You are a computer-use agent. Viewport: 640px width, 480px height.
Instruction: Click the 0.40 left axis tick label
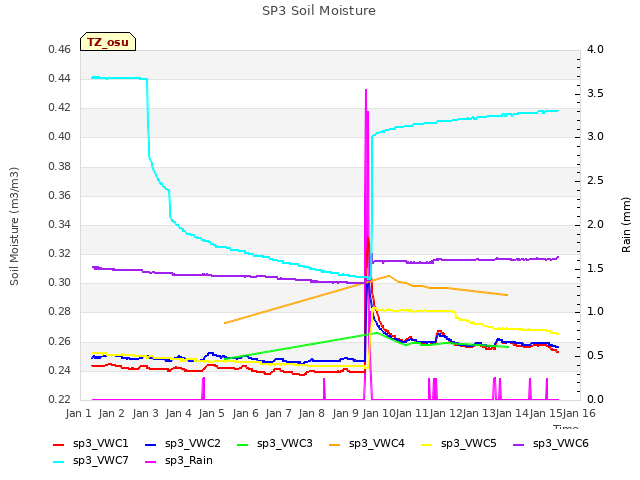60,137
